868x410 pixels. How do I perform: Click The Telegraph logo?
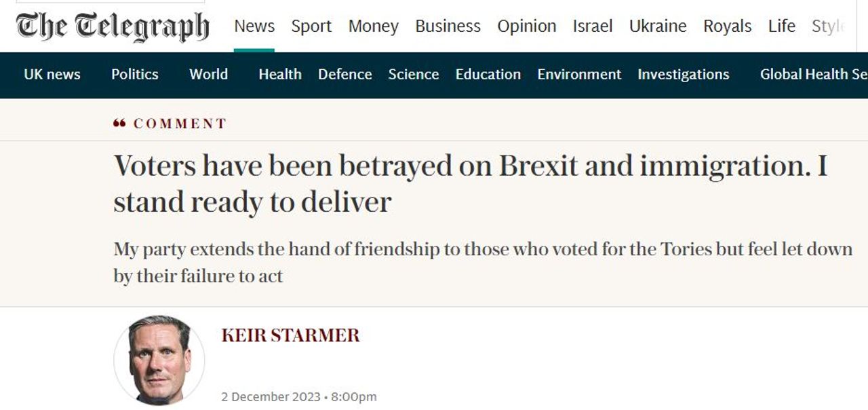tap(113, 26)
